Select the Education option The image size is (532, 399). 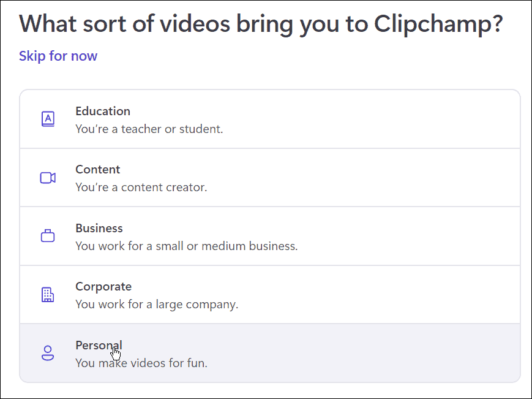(x=269, y=119)
